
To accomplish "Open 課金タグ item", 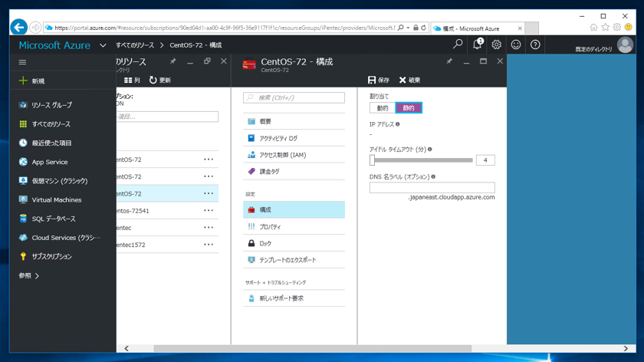I will click(x=294, y=171).
